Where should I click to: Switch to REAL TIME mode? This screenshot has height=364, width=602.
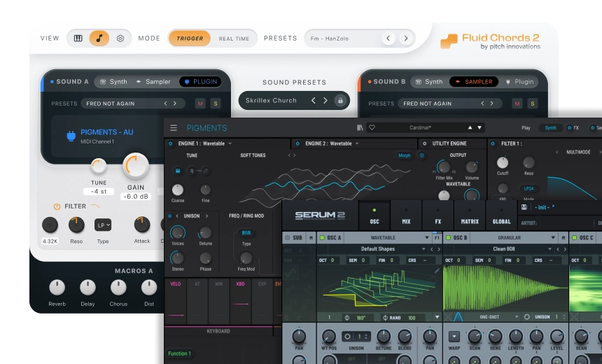(234, 38)
